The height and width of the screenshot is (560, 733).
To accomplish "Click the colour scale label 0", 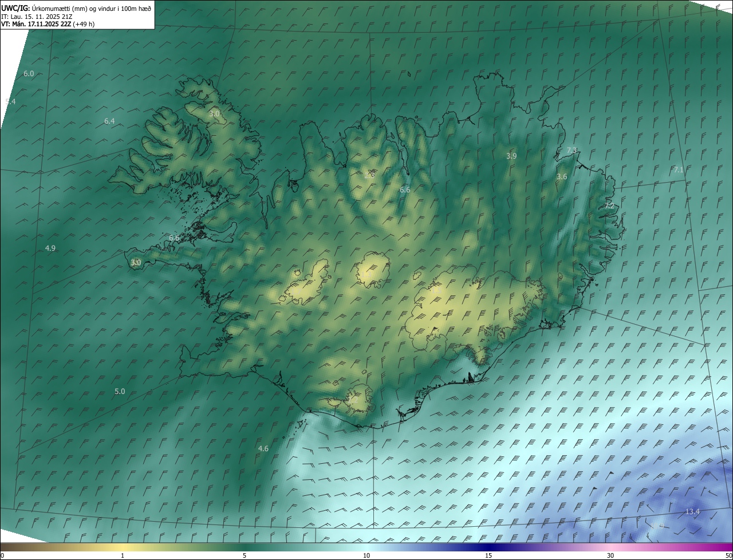I will pos(2,555).
